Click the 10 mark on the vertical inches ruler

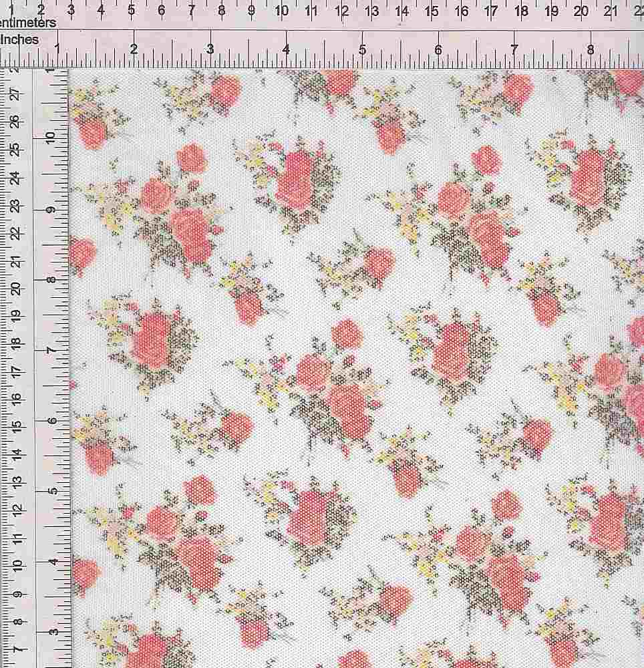[x=51, y=137]
